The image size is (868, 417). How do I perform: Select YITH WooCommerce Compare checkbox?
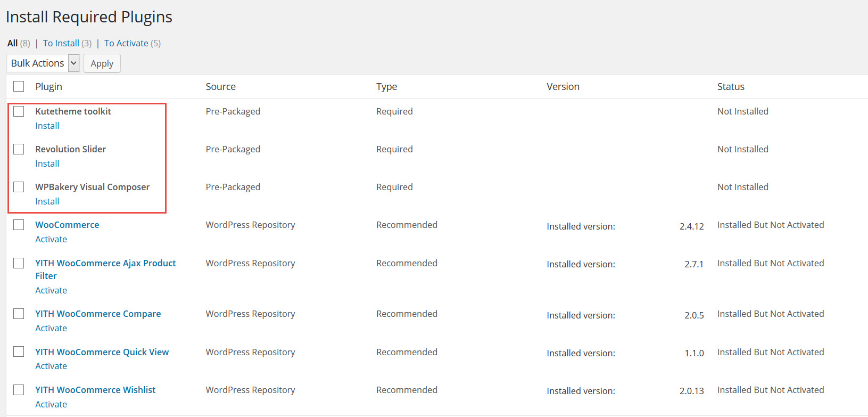(x=19, y=314)
